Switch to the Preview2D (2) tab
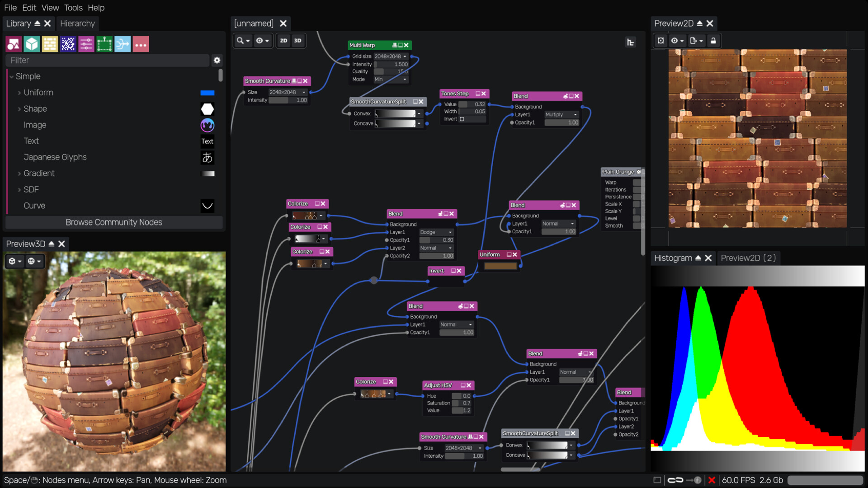This screenshot has width=868, height=488. click(748, 258)
